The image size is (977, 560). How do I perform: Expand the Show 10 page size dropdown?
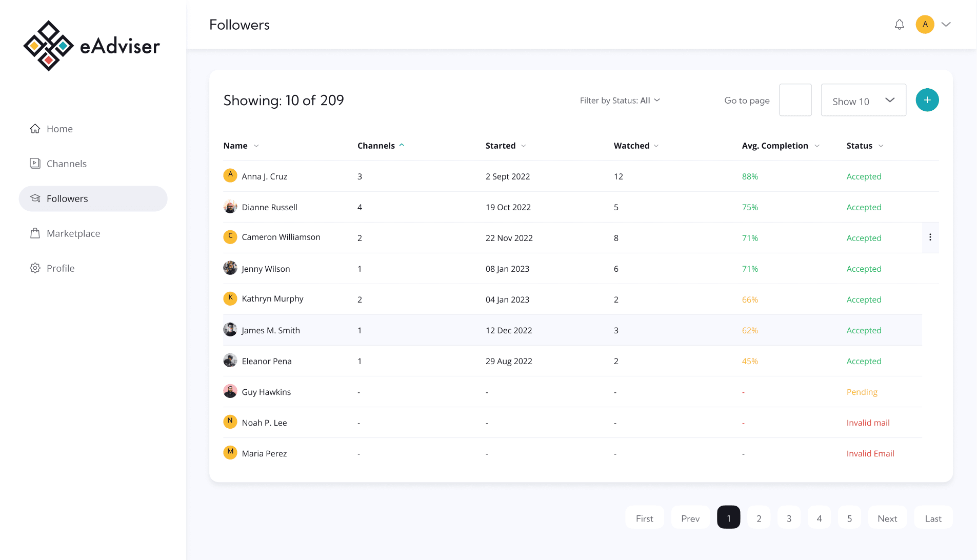[x=863, y=100]
